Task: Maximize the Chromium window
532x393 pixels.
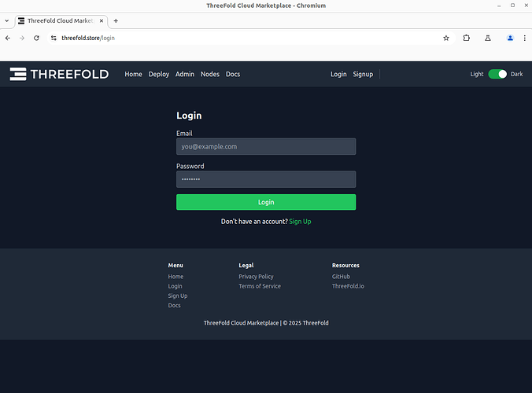Action: [512, 6]
